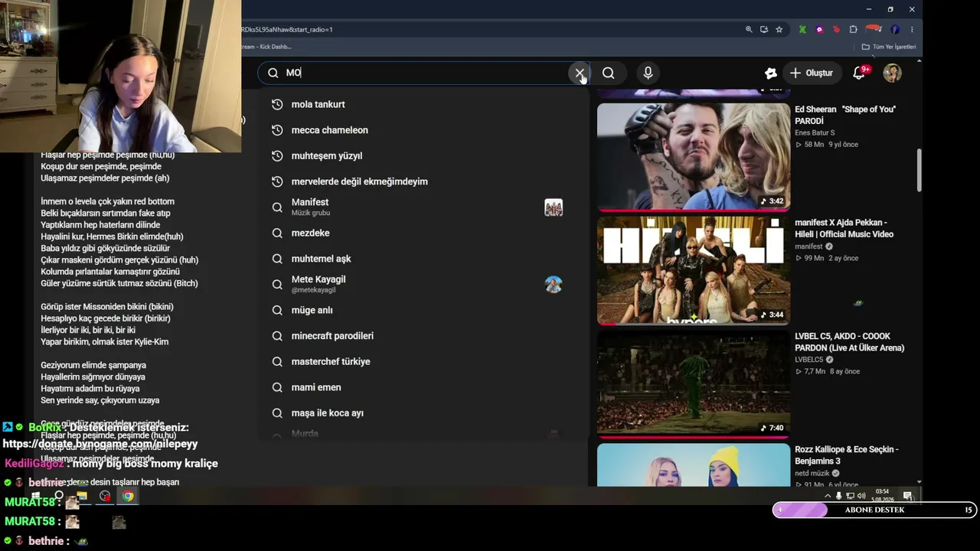Click the history clock icon beside 'mola tankurt'

(x=277, y=104)
